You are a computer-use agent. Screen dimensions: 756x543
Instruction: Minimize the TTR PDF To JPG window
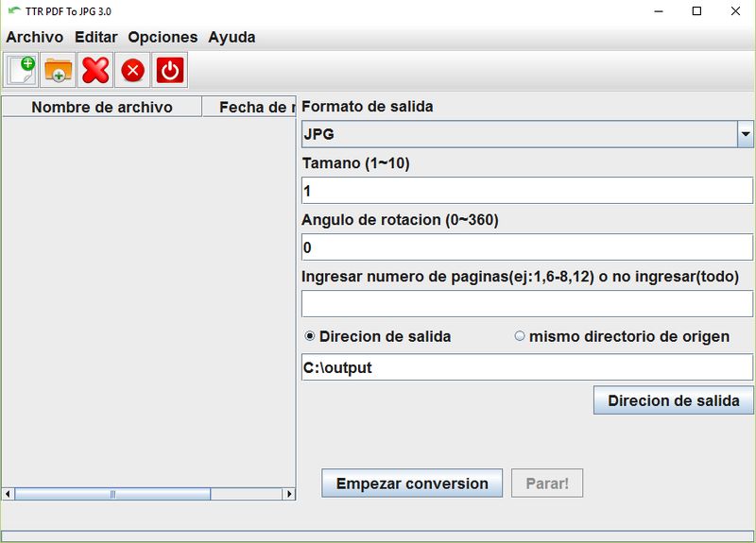point(659,11)
